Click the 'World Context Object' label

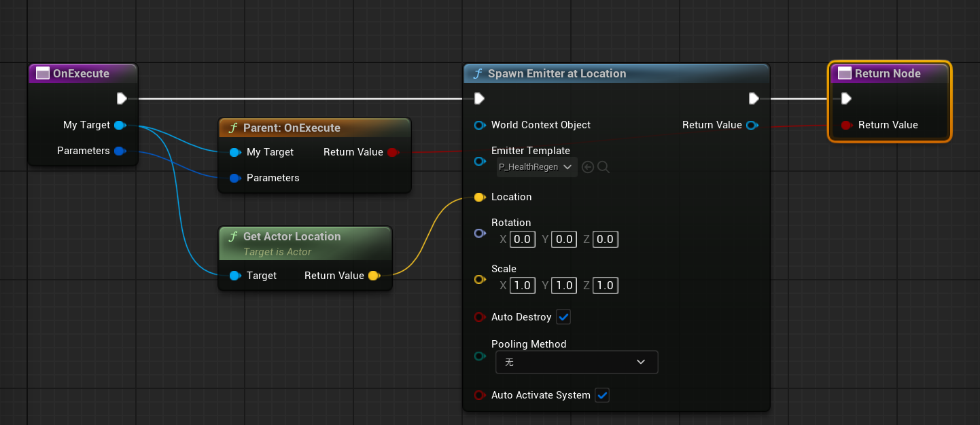(x=541, y=125)
